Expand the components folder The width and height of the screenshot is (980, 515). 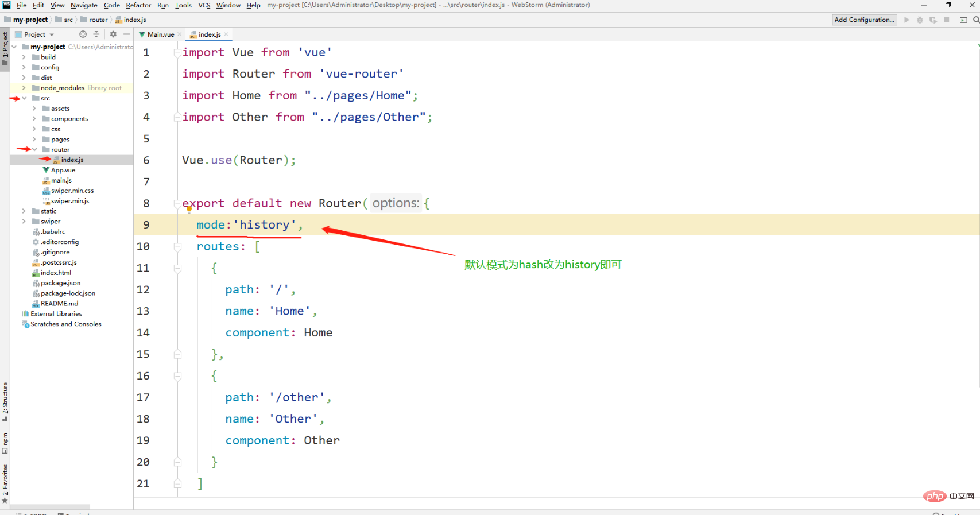click(x=34, y=119)
